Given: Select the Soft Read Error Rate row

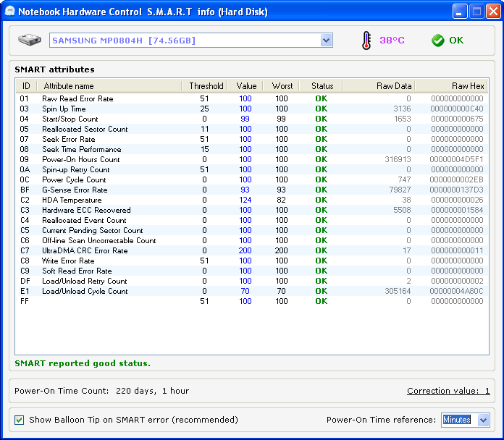Looking at the screenshot, I should click(252, 271).
